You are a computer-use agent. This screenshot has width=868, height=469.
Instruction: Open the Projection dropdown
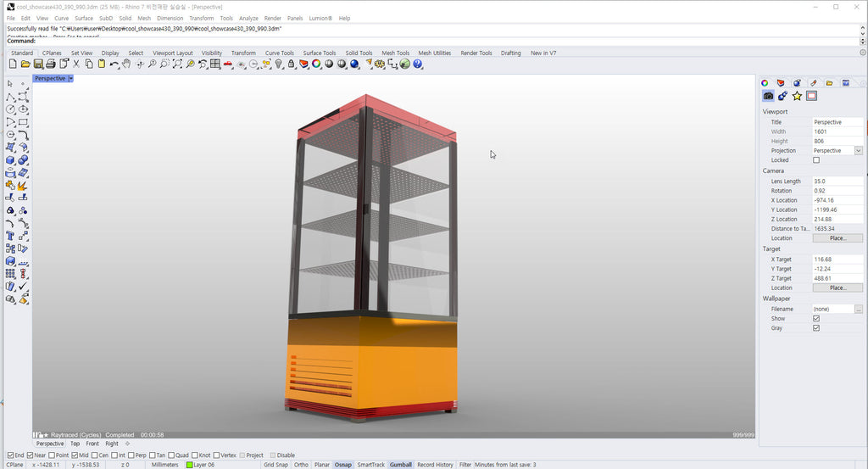[x=858, y=151]
